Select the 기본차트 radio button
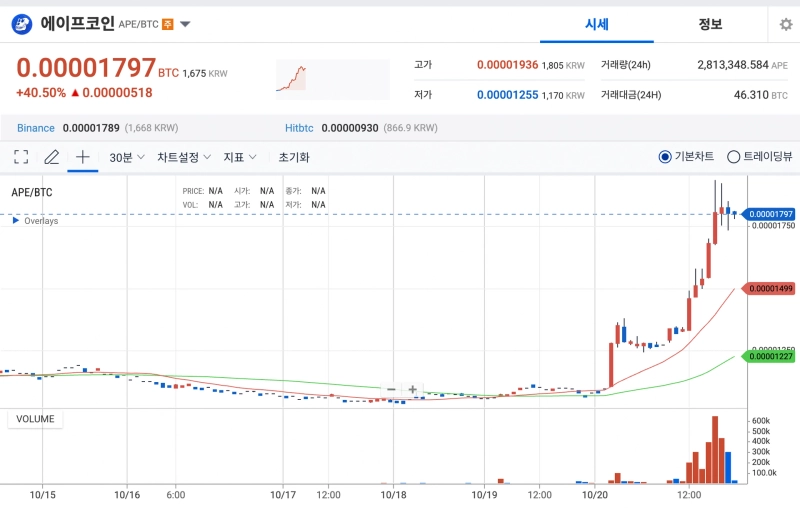This screenshot has height=508, width=800. 666,157
